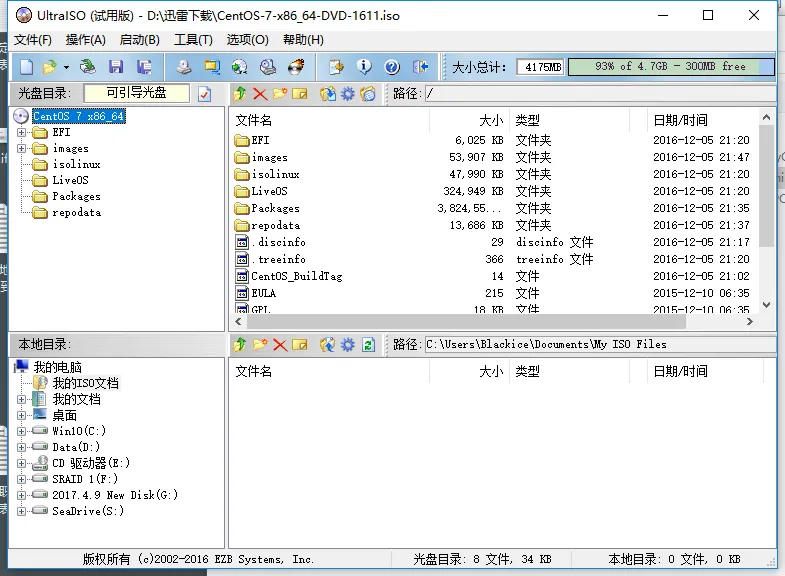This screenshot has width=785, height=576.
Task: Click the help question mark icon
Action: coord(392,67)
